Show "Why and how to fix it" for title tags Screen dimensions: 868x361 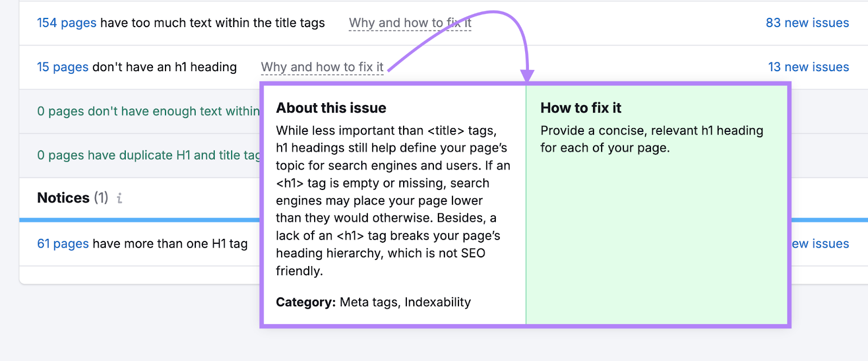[410, 23]
